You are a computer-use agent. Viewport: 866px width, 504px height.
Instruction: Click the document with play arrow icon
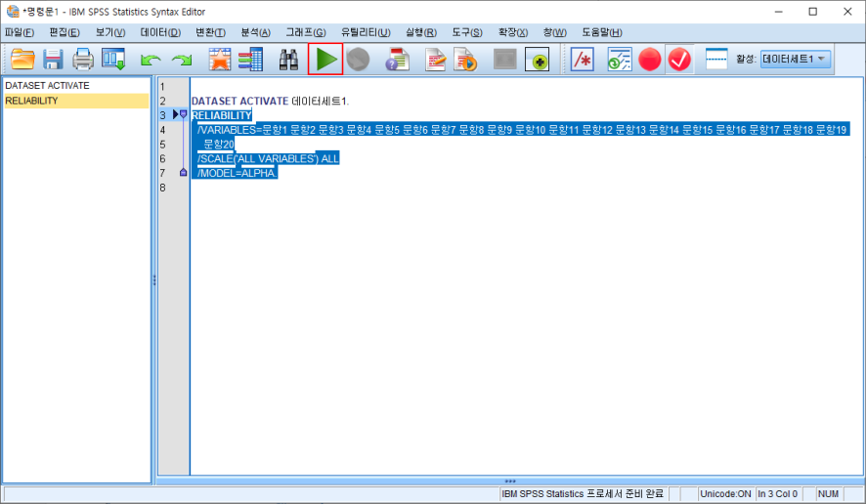(465, 59)
